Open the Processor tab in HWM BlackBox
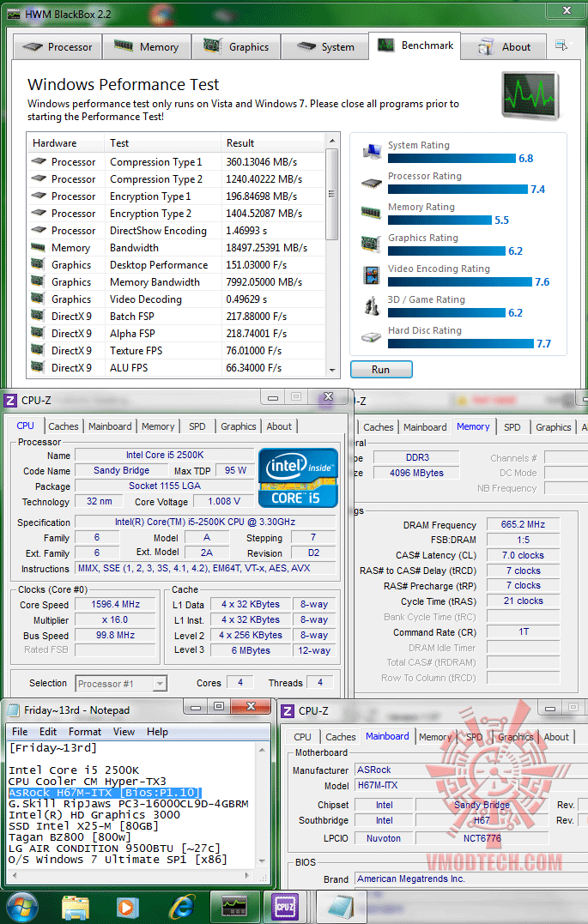 pos(58,47)
